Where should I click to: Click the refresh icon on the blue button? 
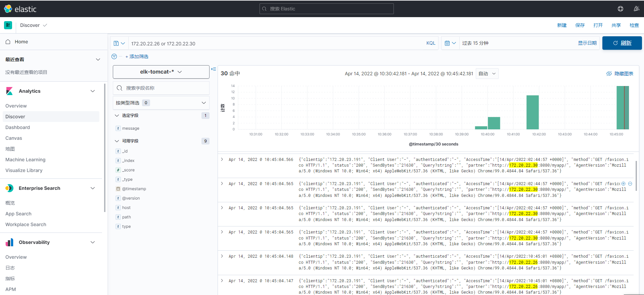[615, 43]
